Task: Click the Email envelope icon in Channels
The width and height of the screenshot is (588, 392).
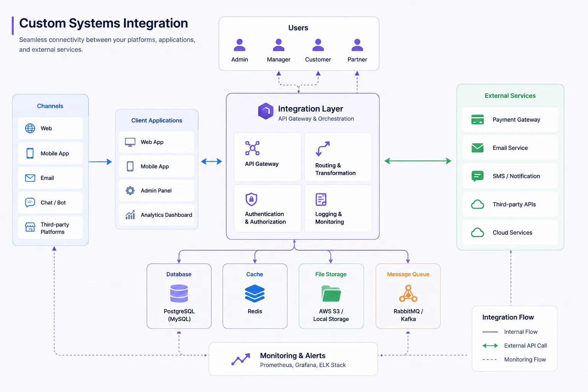Action: (30, 178)
